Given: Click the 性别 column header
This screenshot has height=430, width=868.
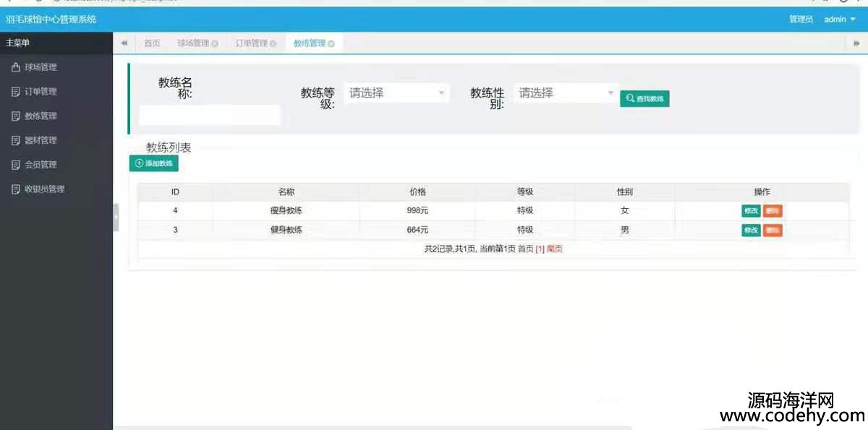Looking at the screenshot, I should pyautogui.click(x=625, y=192).
